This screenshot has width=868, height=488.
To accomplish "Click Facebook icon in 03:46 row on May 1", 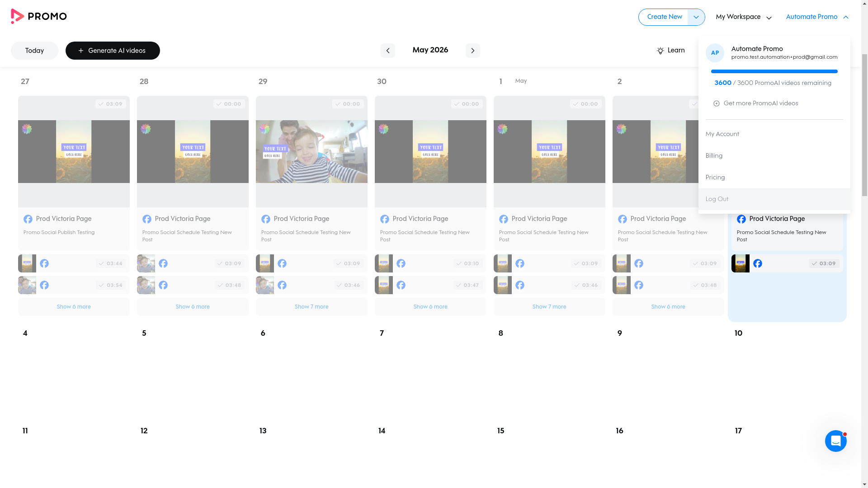I will tap(520, 285).
